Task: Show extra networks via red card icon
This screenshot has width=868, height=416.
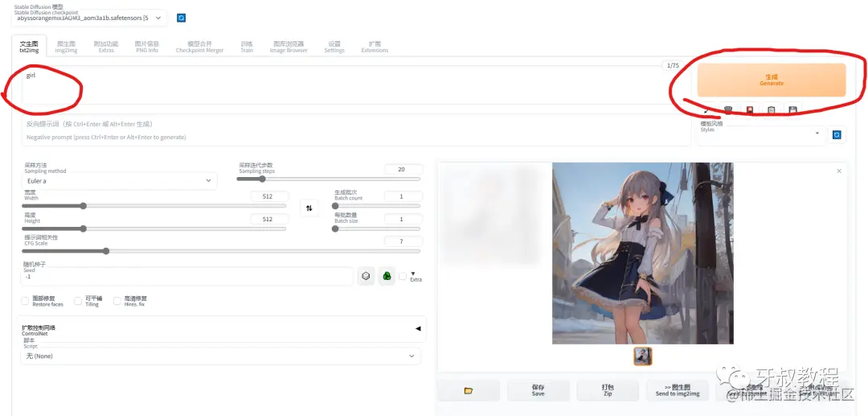Action: click(750, 110)
